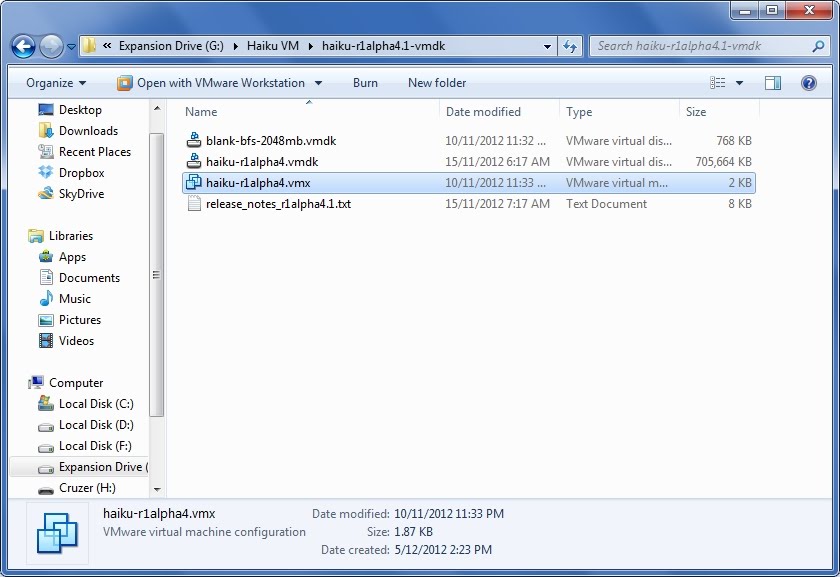Select the blank-bfs-2048mb.vmdk file icon
The width and height of the screenshot is (840, 577).
195,141
